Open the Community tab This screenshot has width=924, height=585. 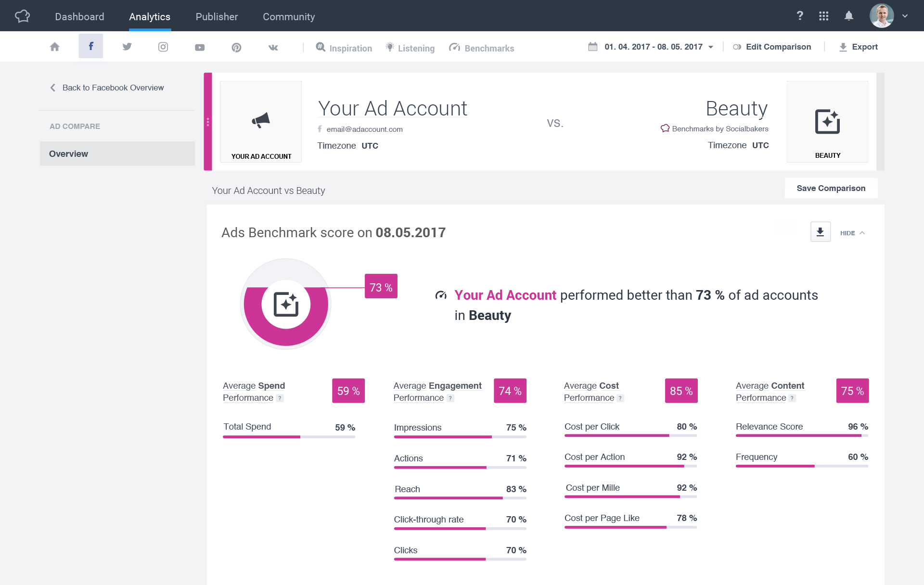[289, 16]
